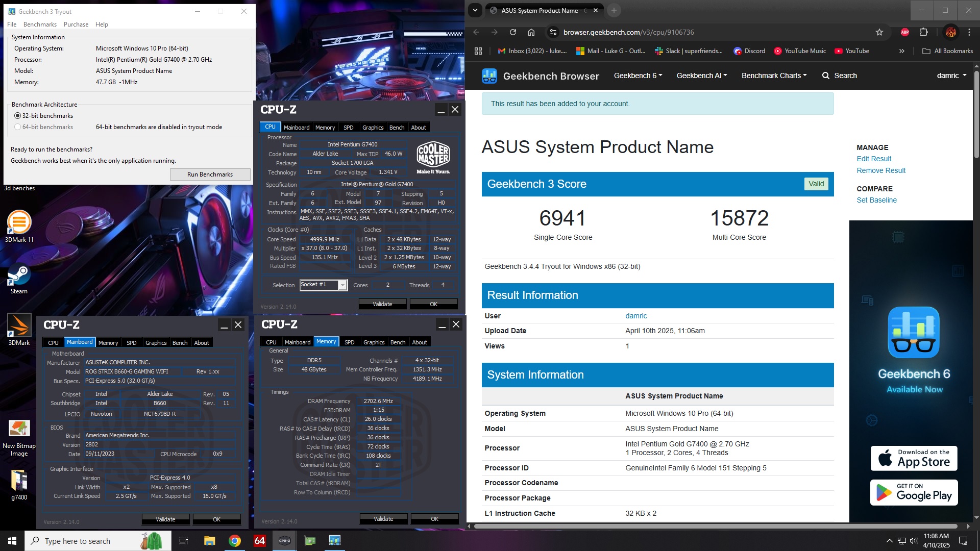Viewport: 980px width, 551px height.
Task: Open the YouTube Music bookmark
Action: tap(800, 51)
